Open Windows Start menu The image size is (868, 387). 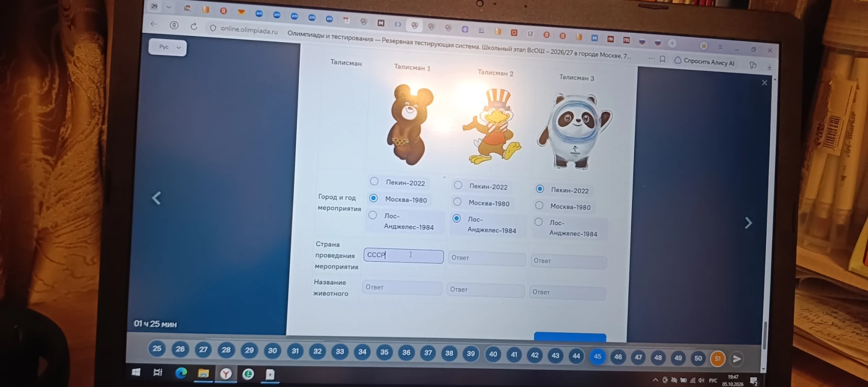click(136, 372)
